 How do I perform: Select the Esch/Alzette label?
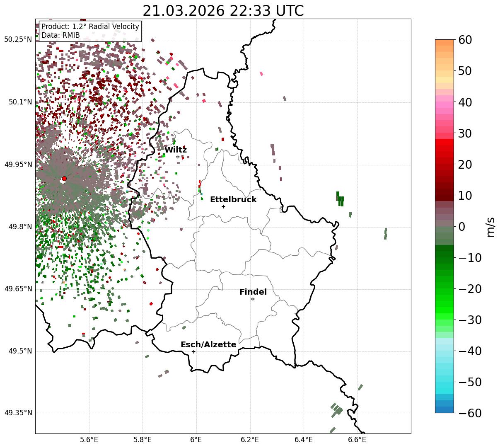tap(208, 345)
